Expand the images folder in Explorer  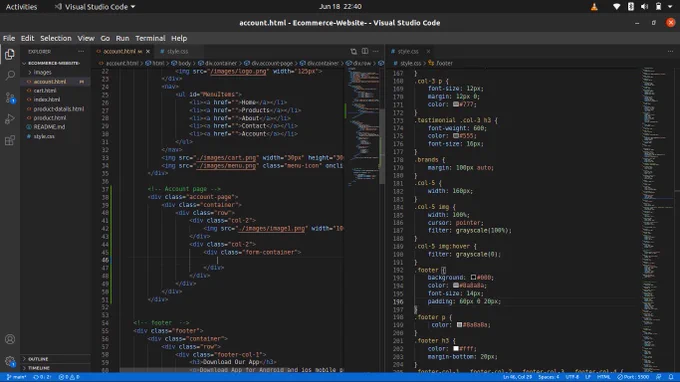click(42, 72)
